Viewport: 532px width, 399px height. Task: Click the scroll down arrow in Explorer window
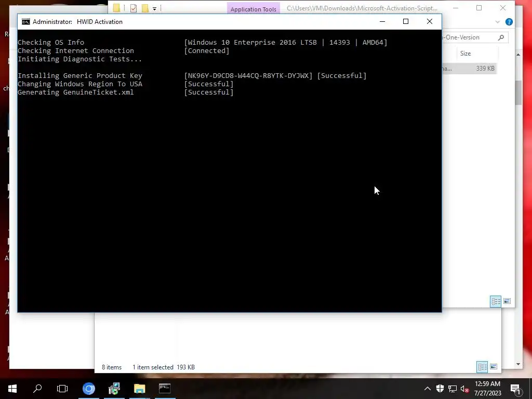point(518,364)
